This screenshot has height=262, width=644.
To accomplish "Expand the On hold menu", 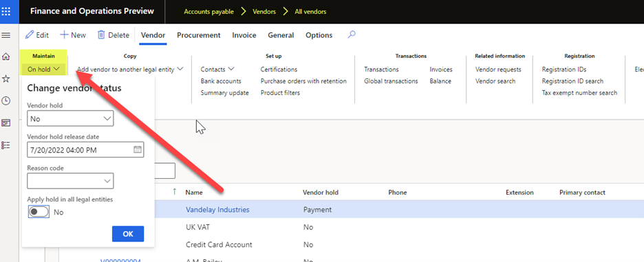I will click(x=43, y=69).
